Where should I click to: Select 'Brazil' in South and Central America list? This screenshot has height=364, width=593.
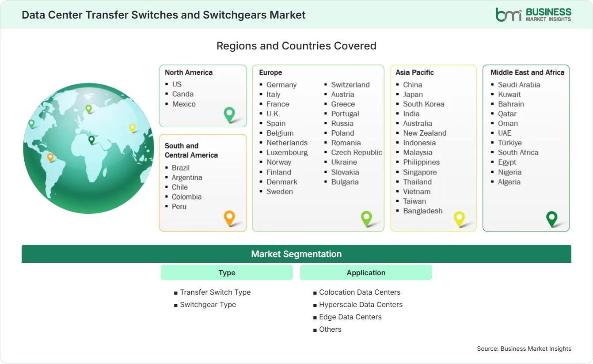tap(181, 167)
